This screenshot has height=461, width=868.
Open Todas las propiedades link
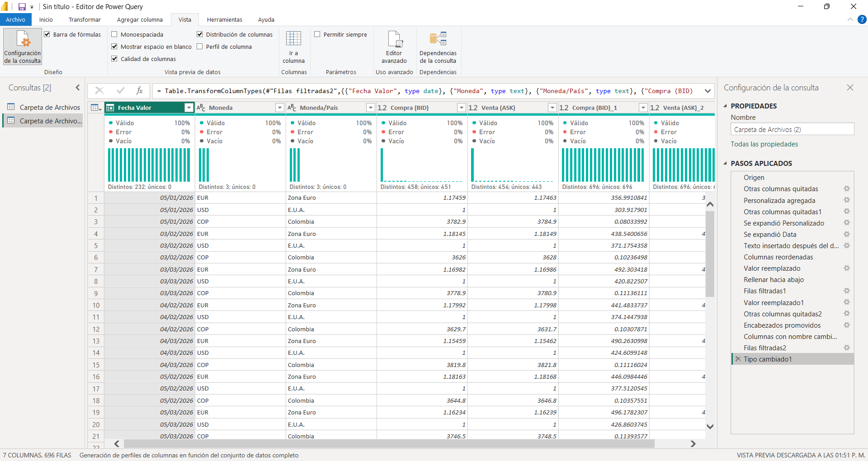pyautogui.click(x=764, y=144)
